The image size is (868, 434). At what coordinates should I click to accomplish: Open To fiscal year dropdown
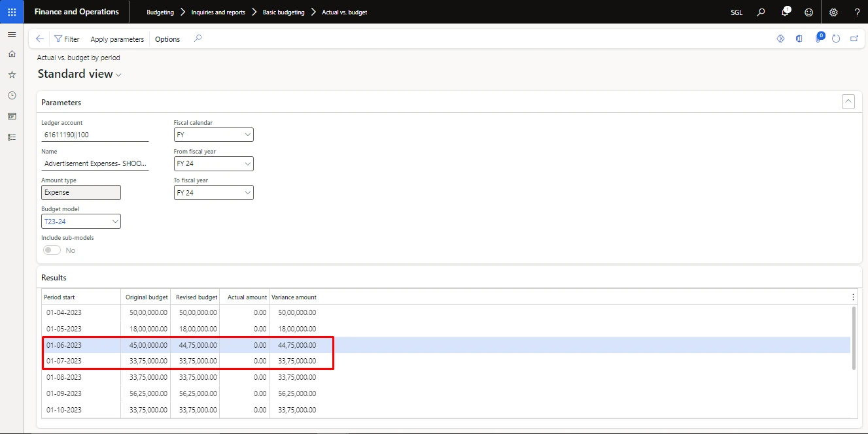pos(213,193)
